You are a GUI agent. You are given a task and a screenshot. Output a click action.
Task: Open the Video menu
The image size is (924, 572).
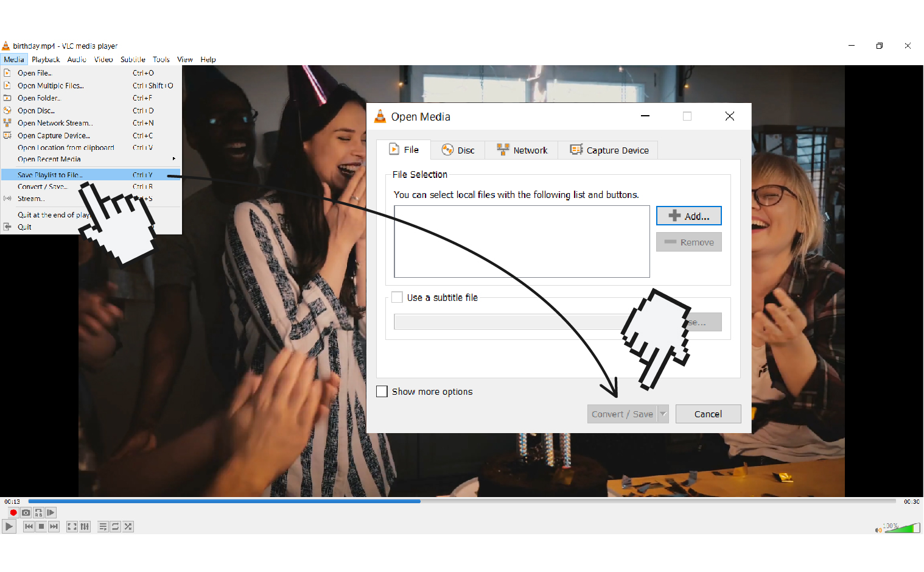(x=103, y=60)
